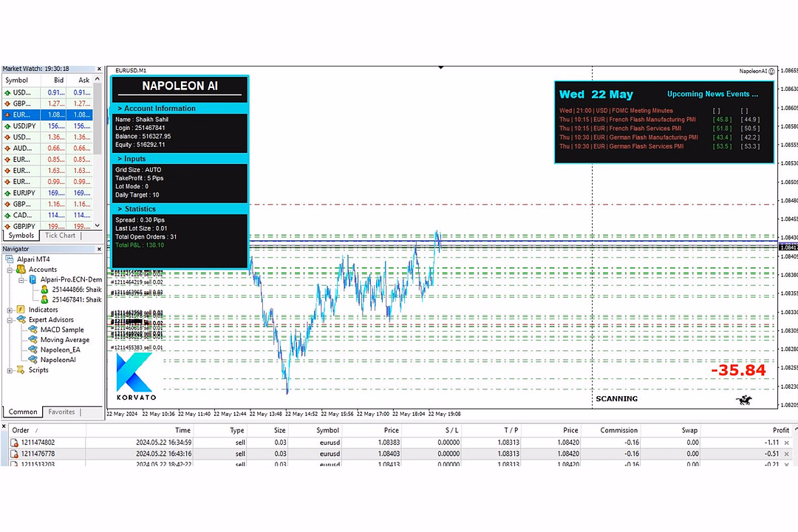Sort orders by the Size column header
798x532 pixels.
click(x=267, y=430)
